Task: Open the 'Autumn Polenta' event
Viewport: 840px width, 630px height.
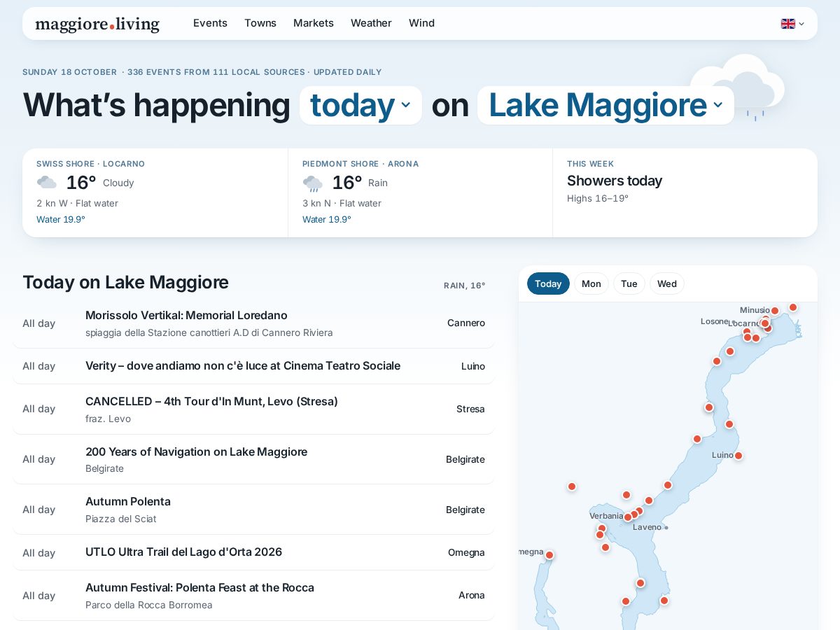Action: (x=253, y=510)
